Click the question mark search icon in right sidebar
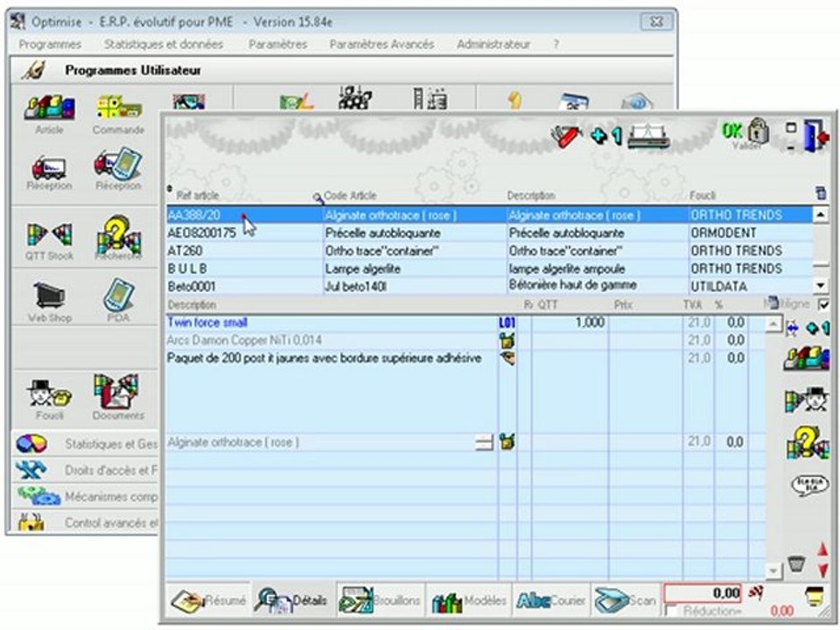This screenshot has height=630, width=840. 808,443
